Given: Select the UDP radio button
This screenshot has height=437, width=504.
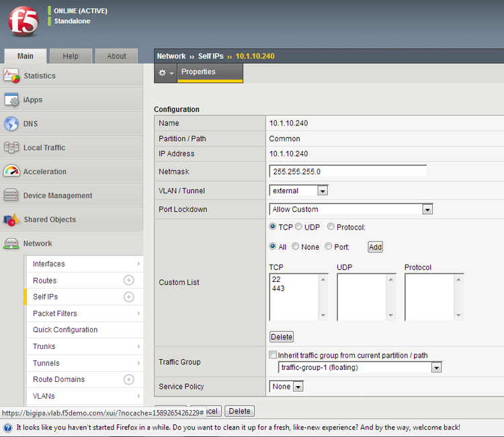Looking at the screenshot, I should (298, 227).
